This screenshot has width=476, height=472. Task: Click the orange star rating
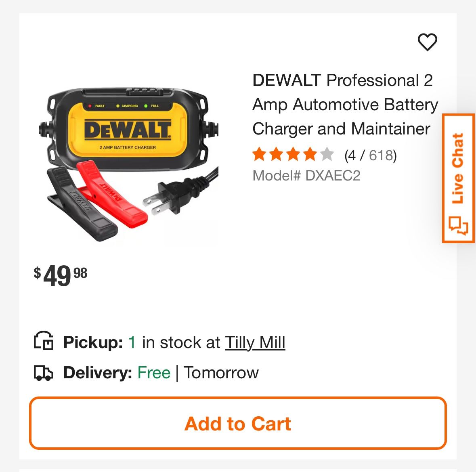(x=293, y=154)
